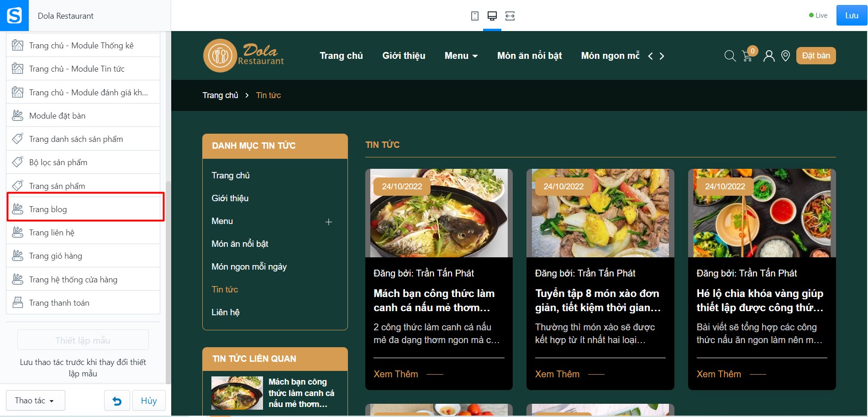Open related news canh cá thumbnail
868x417 pixels.
click(237, 393)
